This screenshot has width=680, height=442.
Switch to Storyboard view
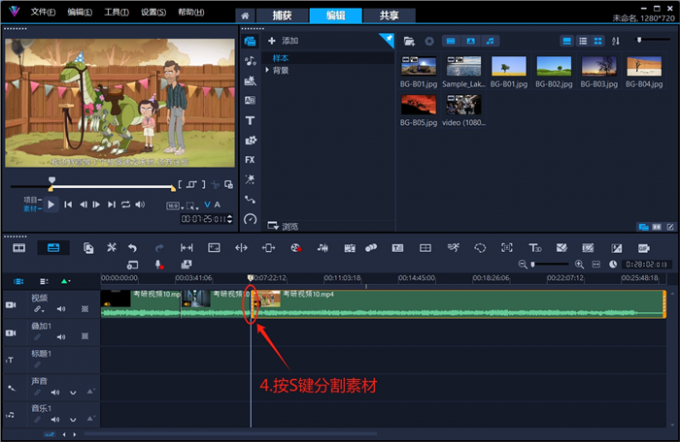tap(19, 248)
